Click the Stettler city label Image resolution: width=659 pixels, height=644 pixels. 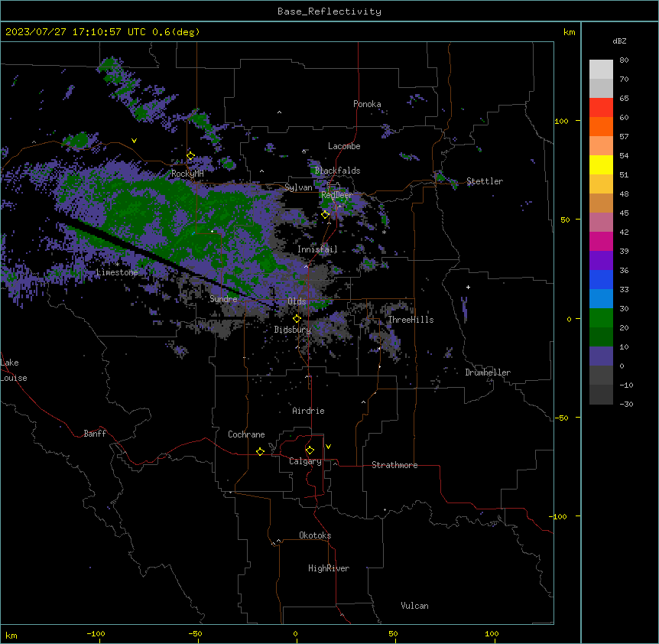pyautogui.click(x=485, y=181)
